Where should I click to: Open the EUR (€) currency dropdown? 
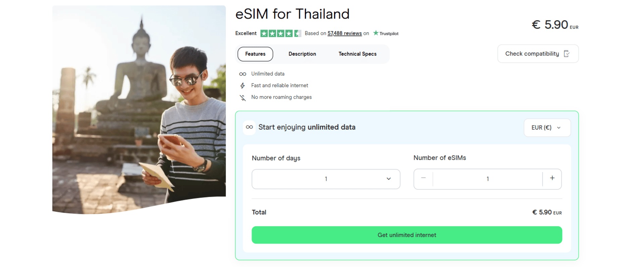[547, 128]
